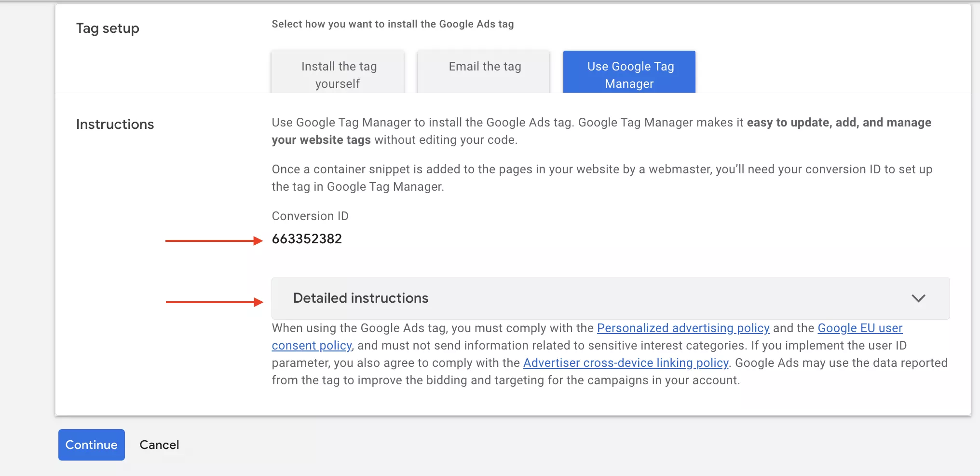
Task: Open the Personalized advertising policy link
Action: click(683, 328)
